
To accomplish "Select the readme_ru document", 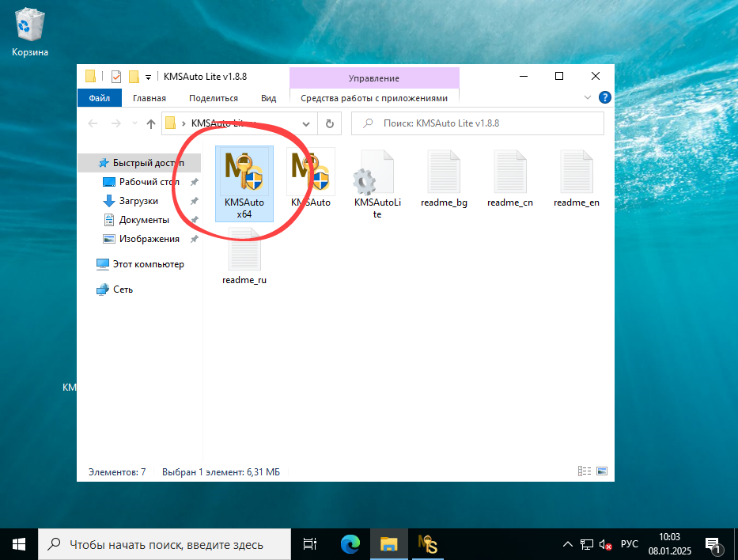I will [x=244, y=249].
